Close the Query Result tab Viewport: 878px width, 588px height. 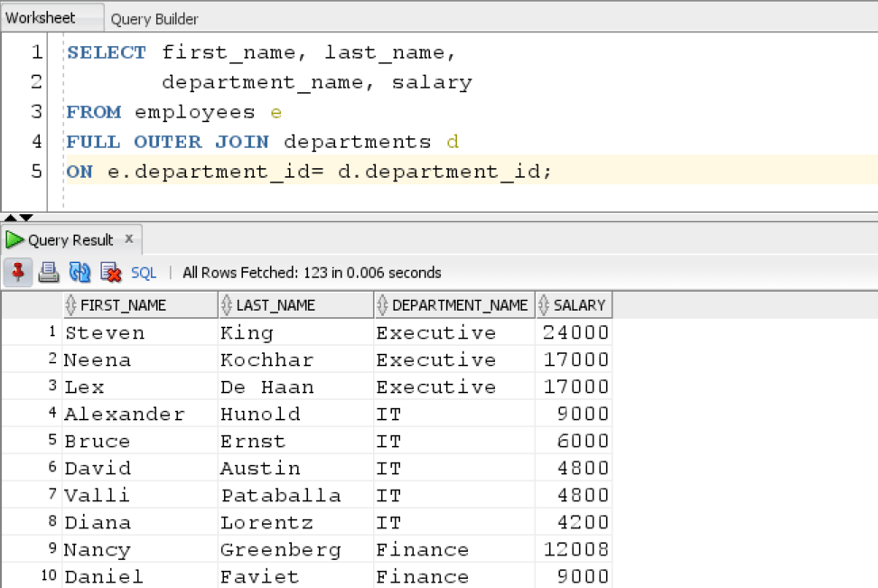pos(129,240)
